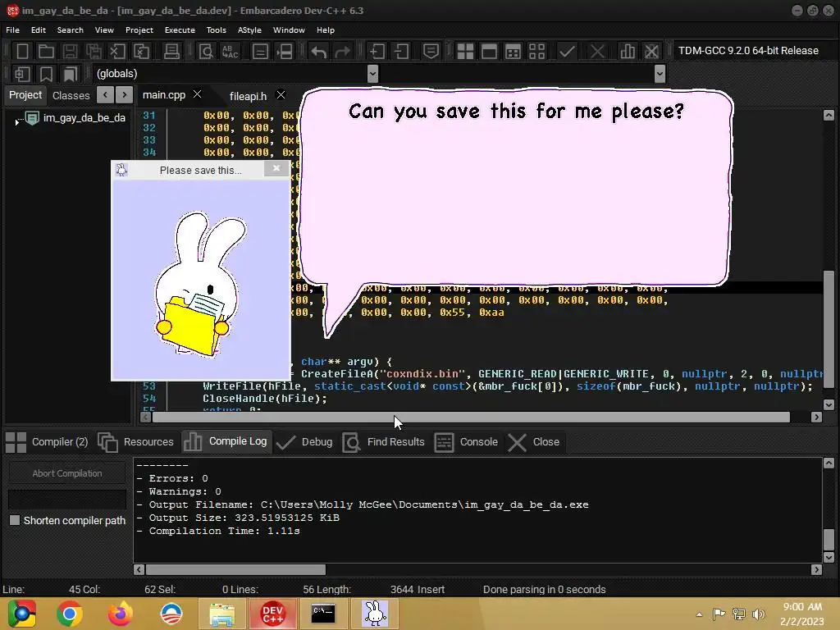The image size is (840, 630).
Task: Click the editor vertical scrollbar thumb
Action: pyautogui.click(x=829, y=329)
